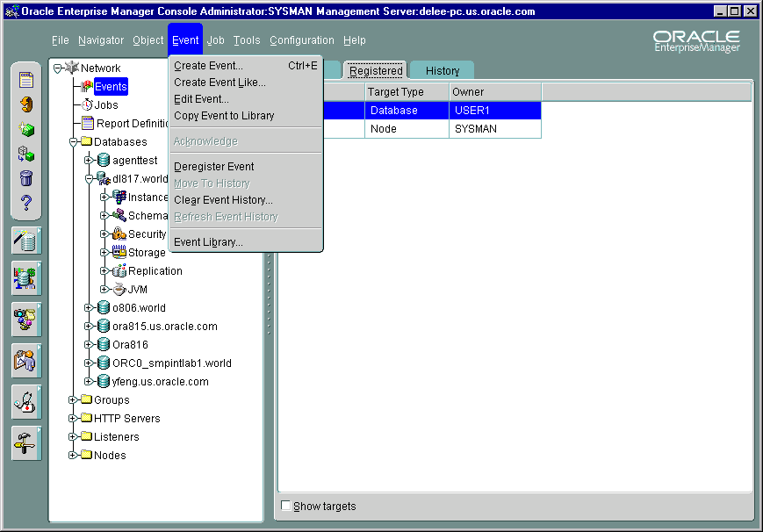Expand the Ora816 database node
763x532 pixels.
[x=89, y=345]
